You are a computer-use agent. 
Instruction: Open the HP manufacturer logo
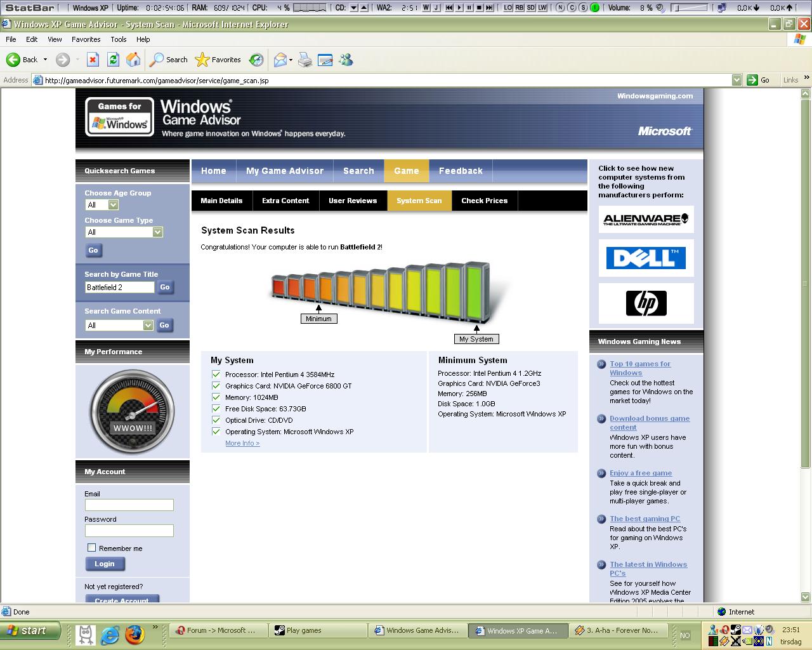(646, 303)
